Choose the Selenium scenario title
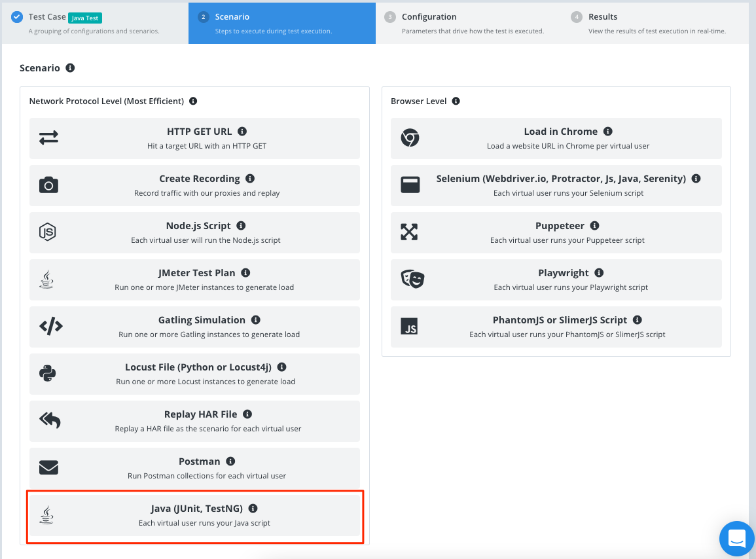This screenshot has width=756, height=559. [561, 179]
